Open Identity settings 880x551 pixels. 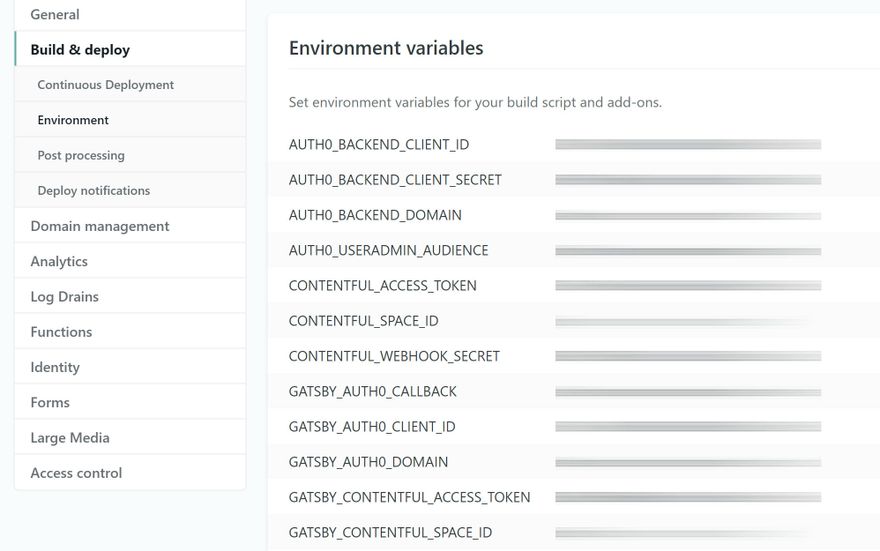(x=55, y=368)
